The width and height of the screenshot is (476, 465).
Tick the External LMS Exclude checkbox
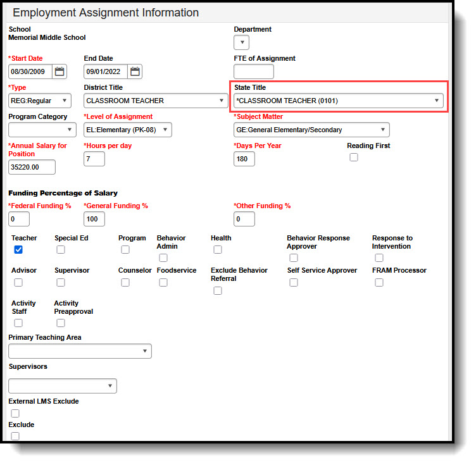click(15, 413)
